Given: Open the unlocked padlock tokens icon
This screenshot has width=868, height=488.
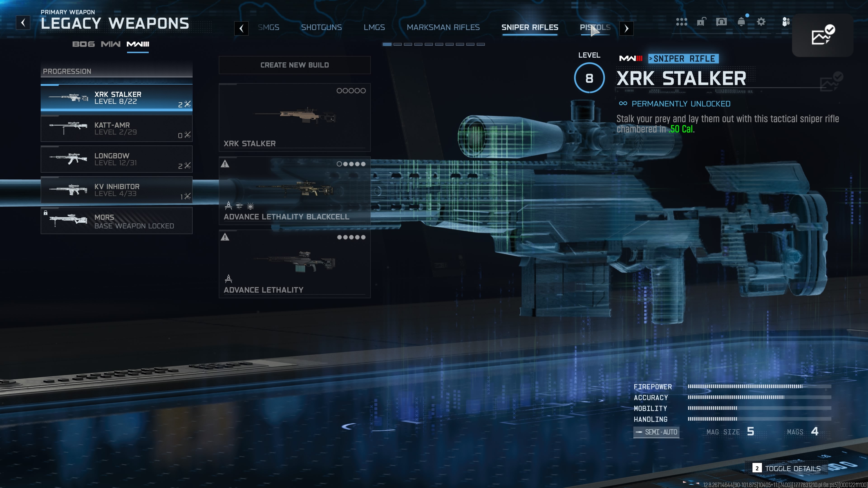Looking at the screenshot, I should pyautogui.click(x=701, y=22).
